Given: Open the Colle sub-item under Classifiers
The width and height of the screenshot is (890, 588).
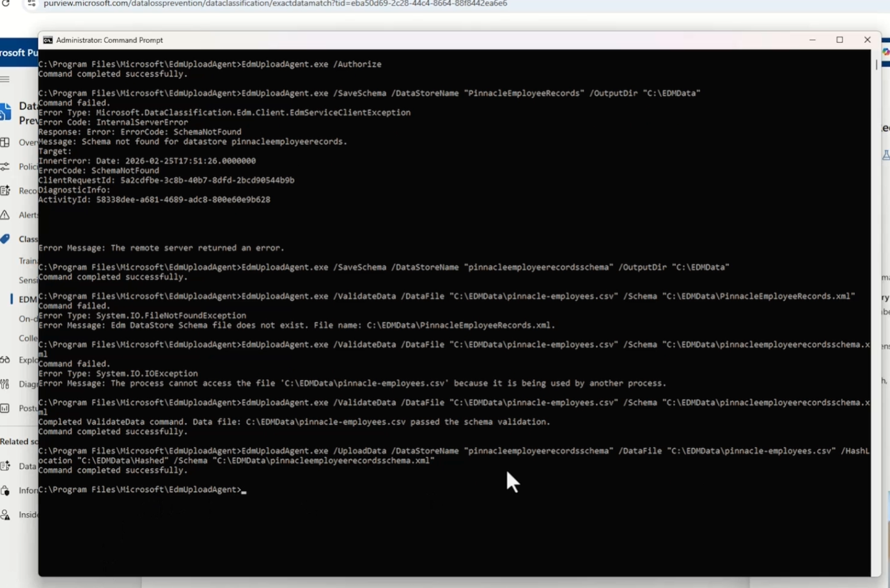Looking at the screenshot, I should [x=27, y=338].
